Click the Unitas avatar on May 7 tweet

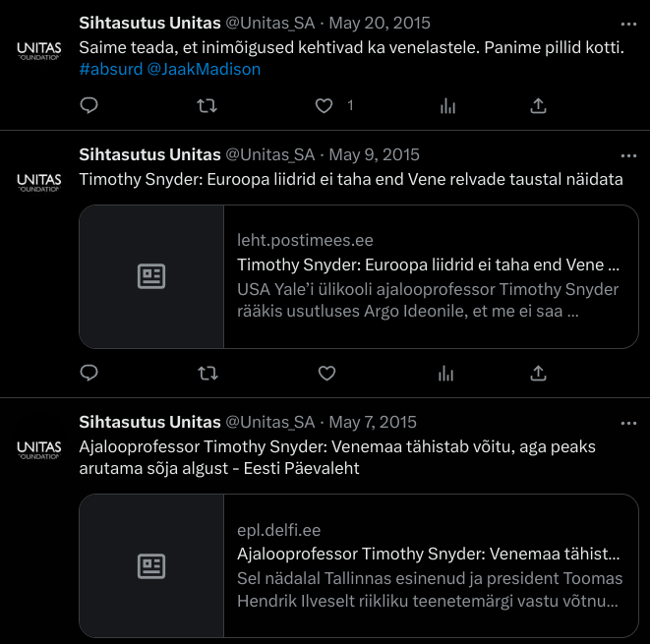[38, 448]
